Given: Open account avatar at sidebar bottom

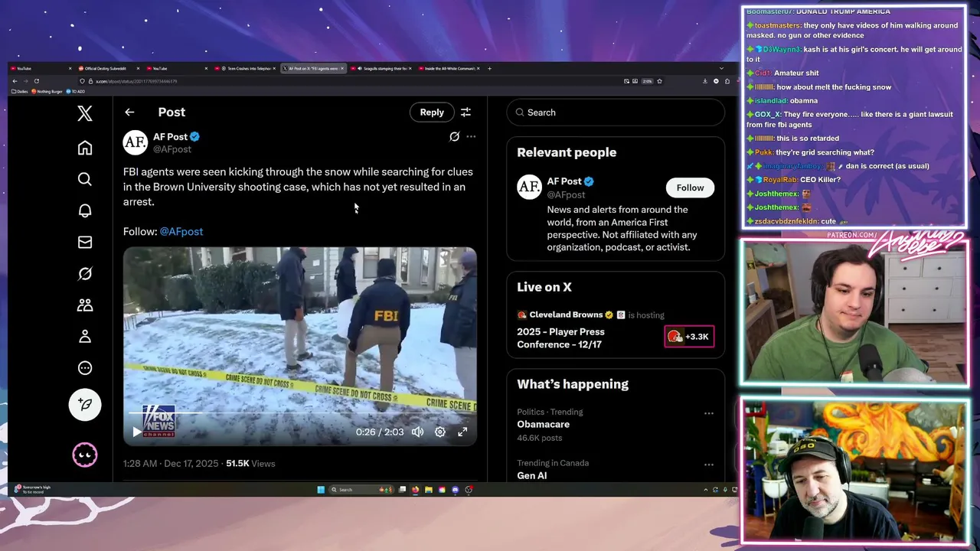Looking at the screenshot, I should pyautogui.click(x=85, y=455).
